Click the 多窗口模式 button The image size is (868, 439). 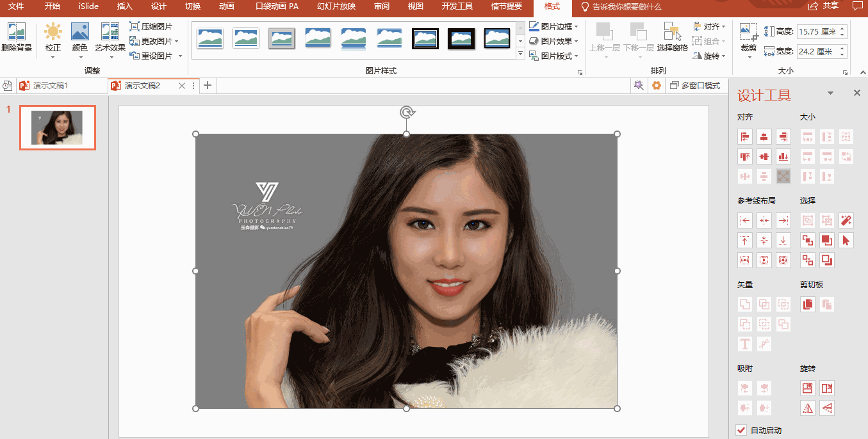point(695,85)
